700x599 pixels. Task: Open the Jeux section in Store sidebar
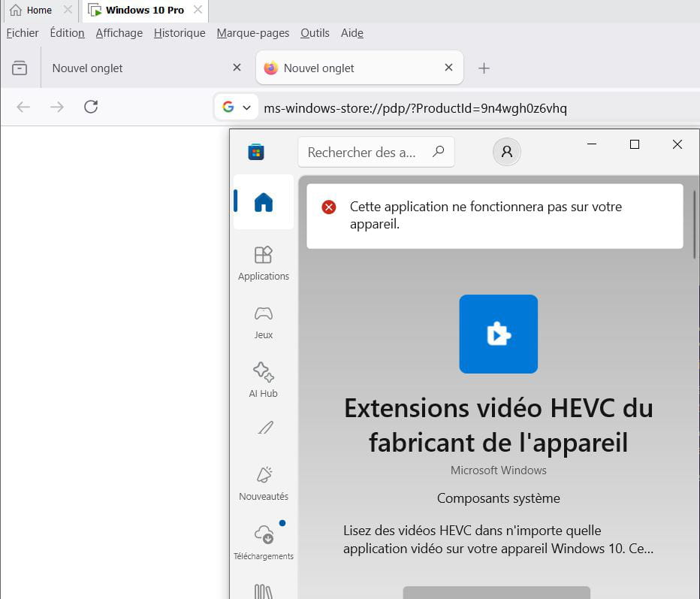pos(264,323)
